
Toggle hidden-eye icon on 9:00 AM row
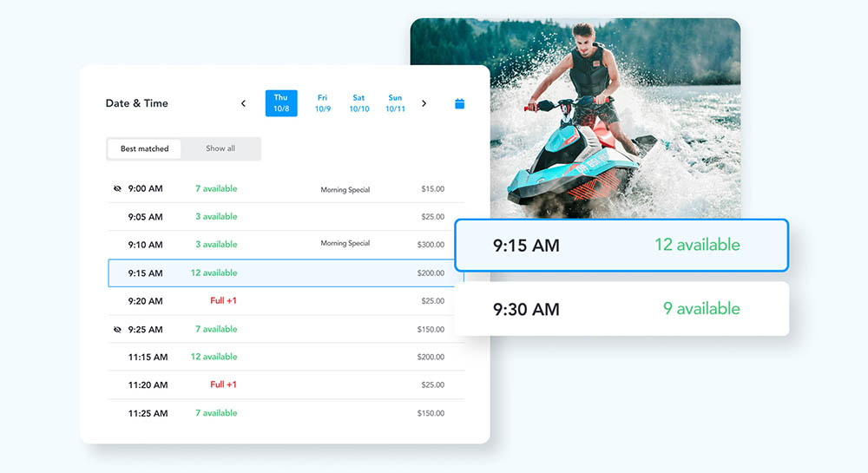click(117, 188)
